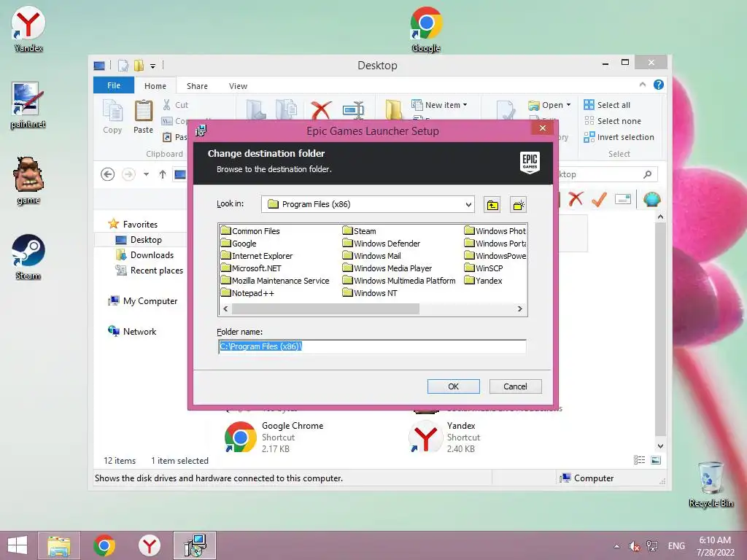This screenshot has width=747, height=560.
Task: Select Network in the navigation pane
Action: pos(132,332)
